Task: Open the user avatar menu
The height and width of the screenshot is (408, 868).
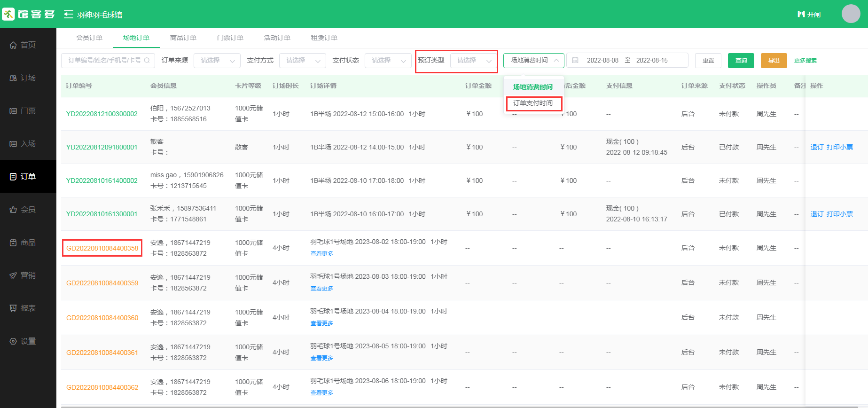Action: [x=851, y=14]
